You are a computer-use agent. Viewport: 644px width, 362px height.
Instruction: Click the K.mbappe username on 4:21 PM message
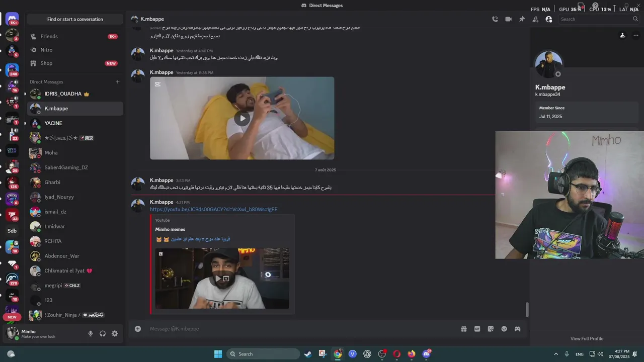(x=162, y=202)
